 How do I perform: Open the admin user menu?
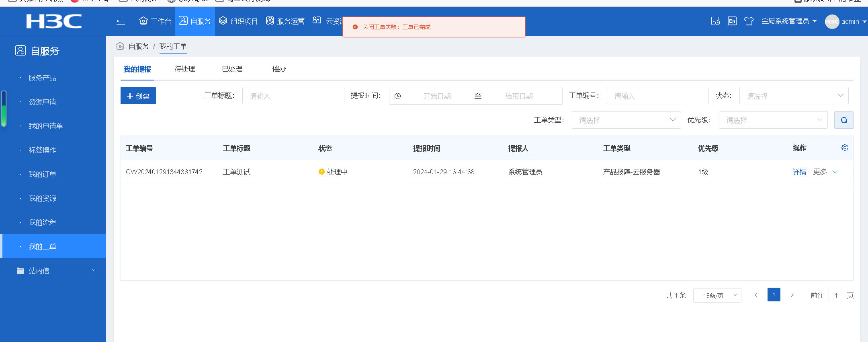(x=854, y=21)
